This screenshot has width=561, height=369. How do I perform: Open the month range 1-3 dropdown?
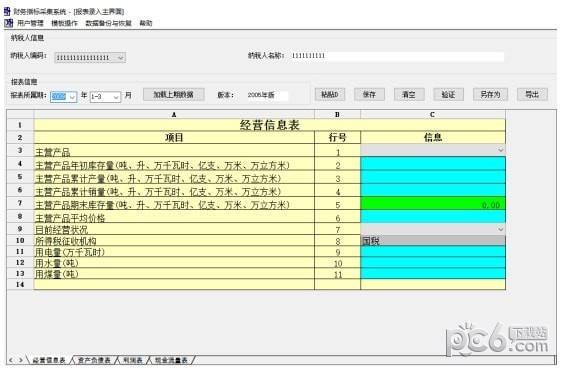(x=116, y=97)
